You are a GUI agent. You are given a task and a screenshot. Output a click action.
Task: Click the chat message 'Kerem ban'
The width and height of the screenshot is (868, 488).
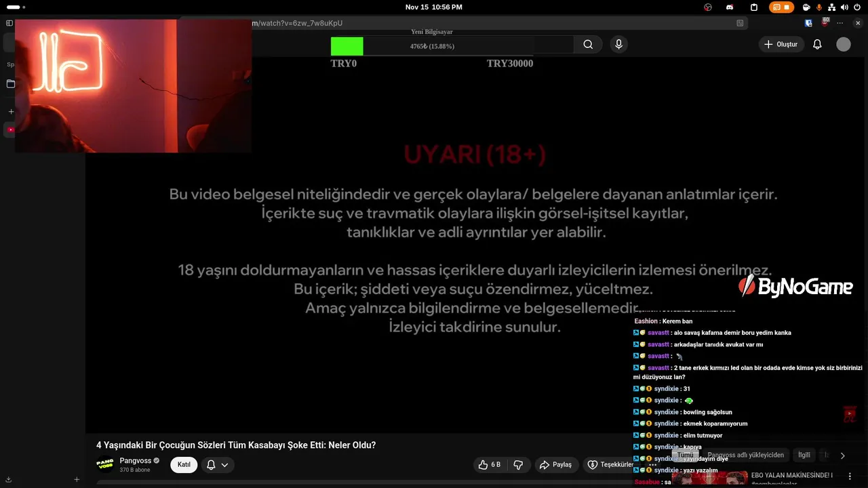point(677,321)
